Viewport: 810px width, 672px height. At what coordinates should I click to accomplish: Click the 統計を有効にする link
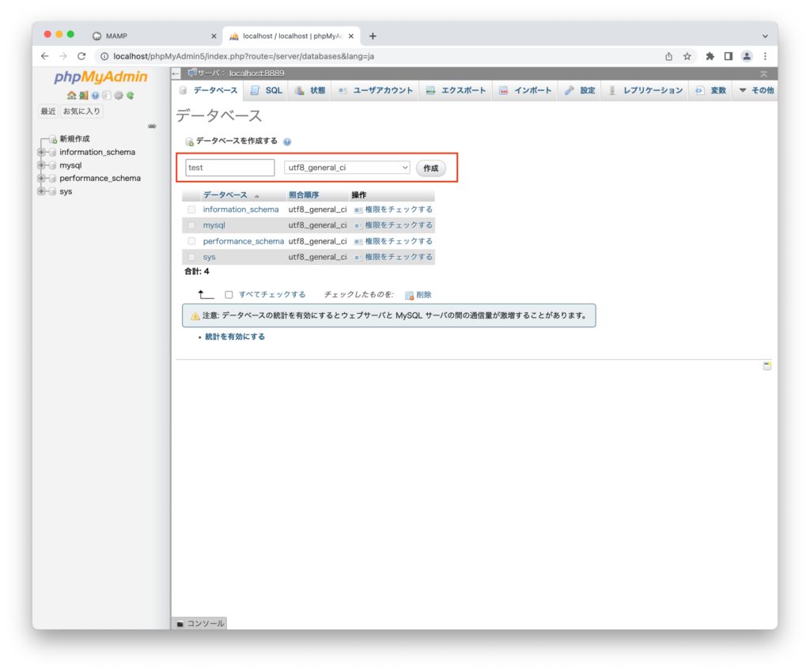(235, 337)
